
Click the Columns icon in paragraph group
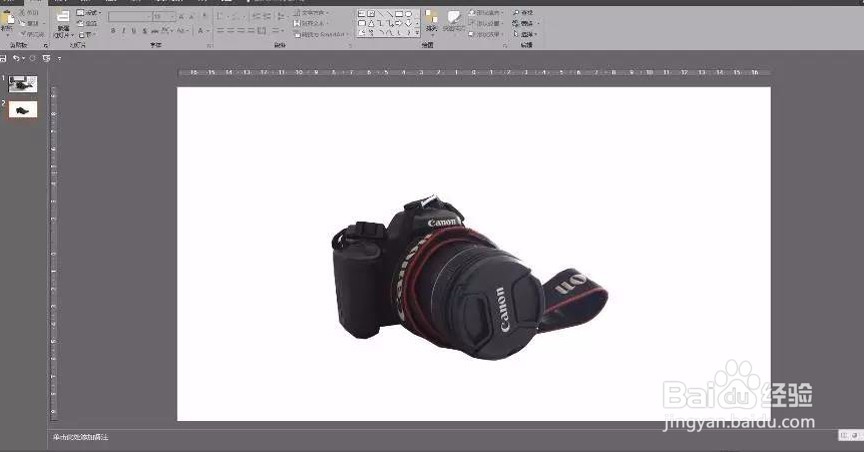[x=262, y=30]
